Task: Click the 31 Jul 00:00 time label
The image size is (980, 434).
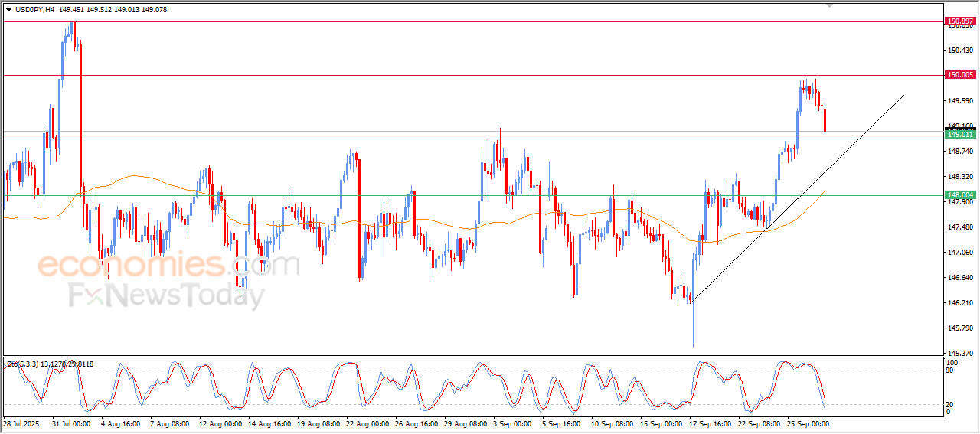Action: pyautogui.click(x=71, y=423)
